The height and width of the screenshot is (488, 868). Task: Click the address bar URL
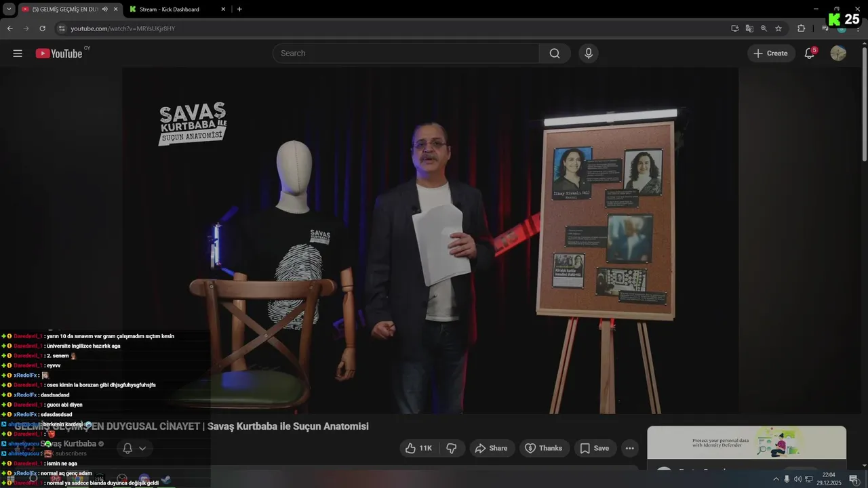tap(123, 28)
